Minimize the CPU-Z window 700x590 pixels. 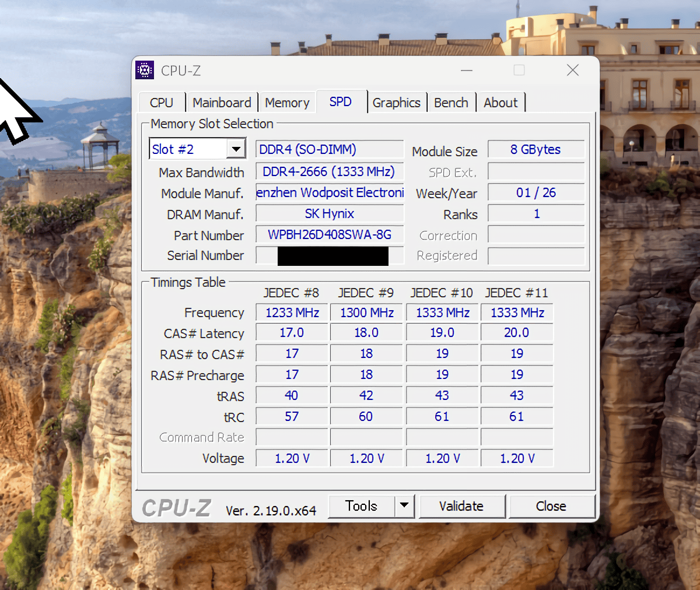467,70
